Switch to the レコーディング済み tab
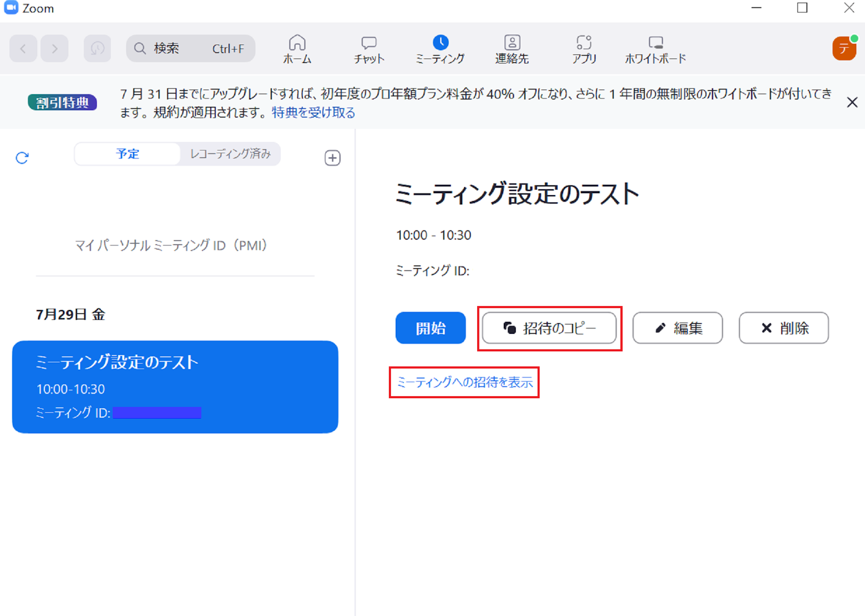The width and height of the screenshot is (865, 616). pos(230,154)
